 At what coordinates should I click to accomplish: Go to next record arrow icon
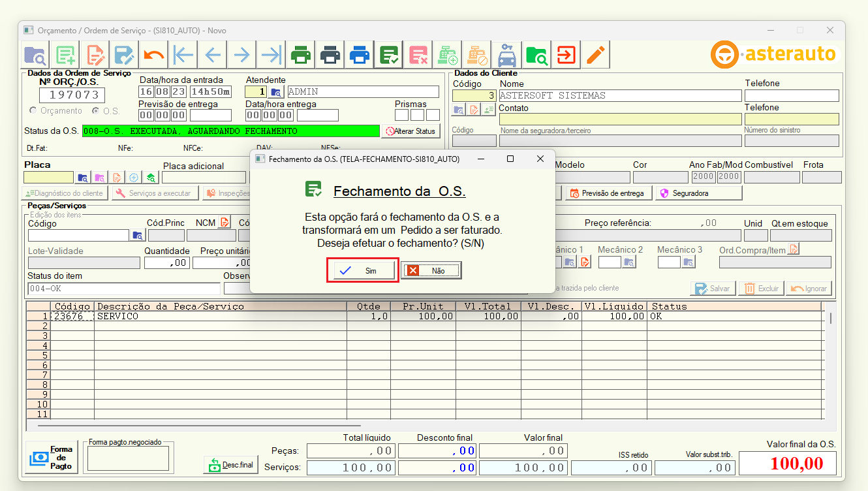click(x=242, y=55)
